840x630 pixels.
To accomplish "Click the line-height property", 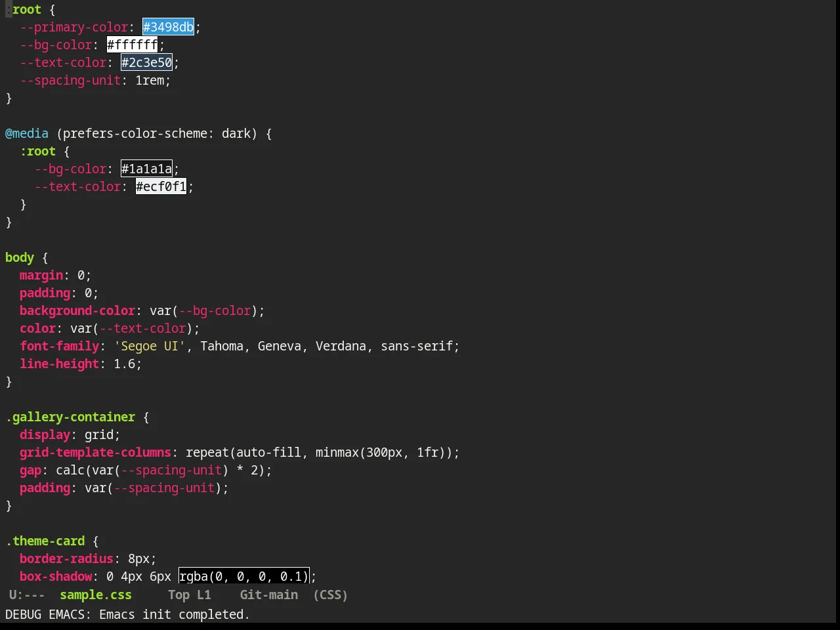I will pyautogui.click(x=60, y=364).
